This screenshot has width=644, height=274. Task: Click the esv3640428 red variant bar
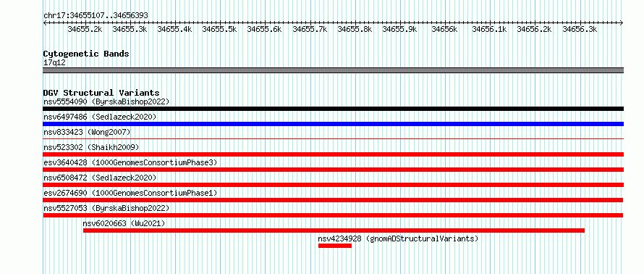[333, 170]
